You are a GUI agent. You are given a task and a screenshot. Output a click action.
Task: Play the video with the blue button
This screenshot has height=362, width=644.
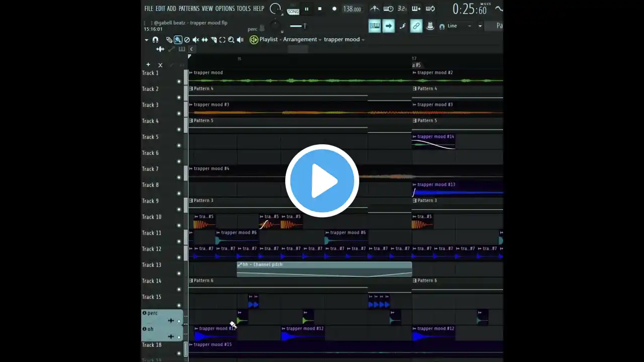322,181
